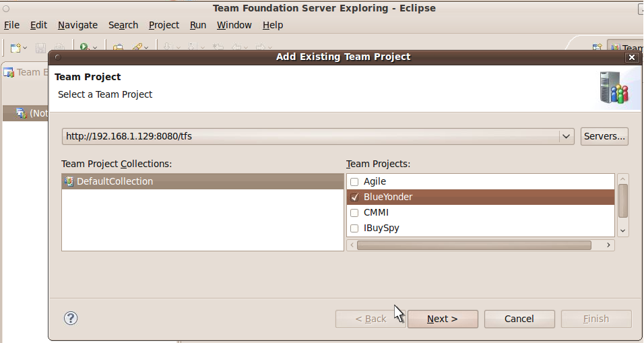Click the horizontal scrollbar right arrow
The height and width of the screenshot is (343, 644).
coord(608,245)
